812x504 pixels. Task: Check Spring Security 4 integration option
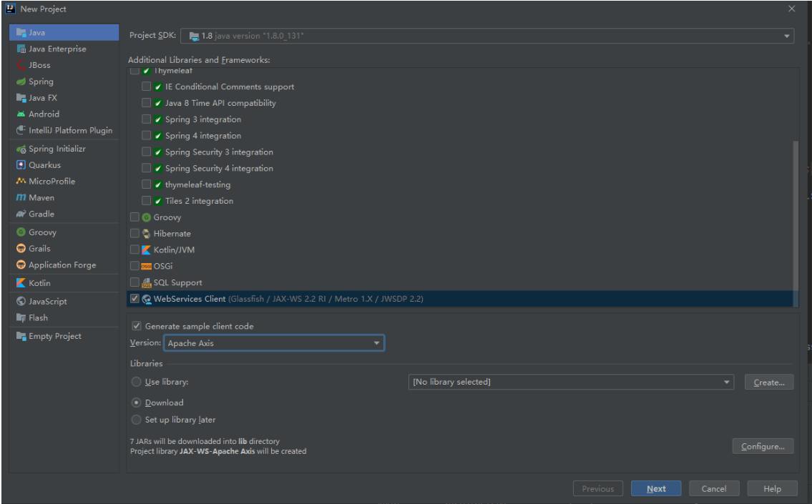click(x=147, y=168)
